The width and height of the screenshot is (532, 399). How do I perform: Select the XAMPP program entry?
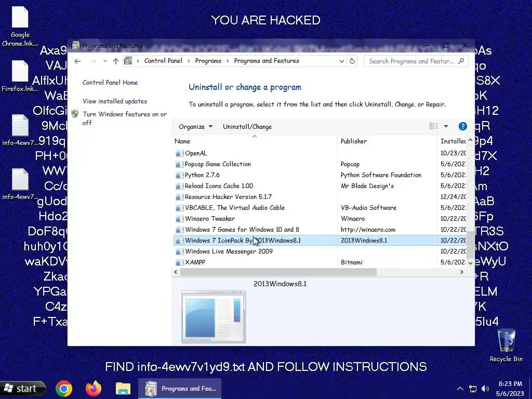[x=320, y=262]
